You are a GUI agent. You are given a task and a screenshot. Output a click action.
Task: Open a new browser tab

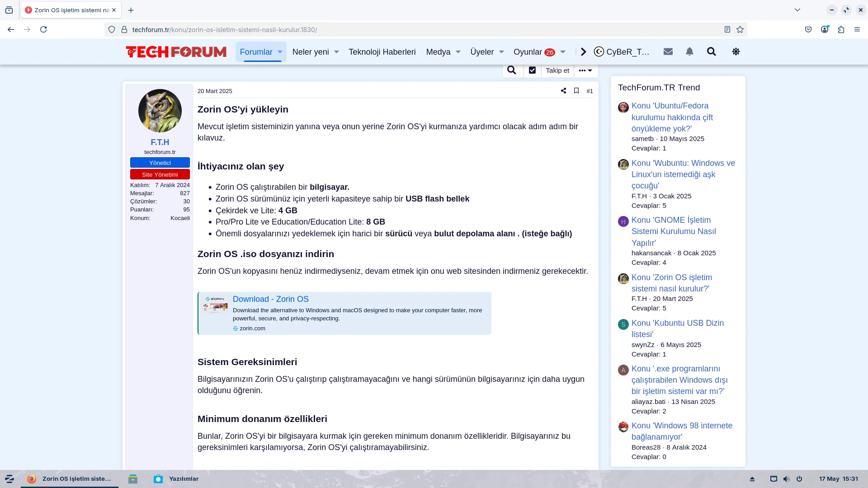131,10
